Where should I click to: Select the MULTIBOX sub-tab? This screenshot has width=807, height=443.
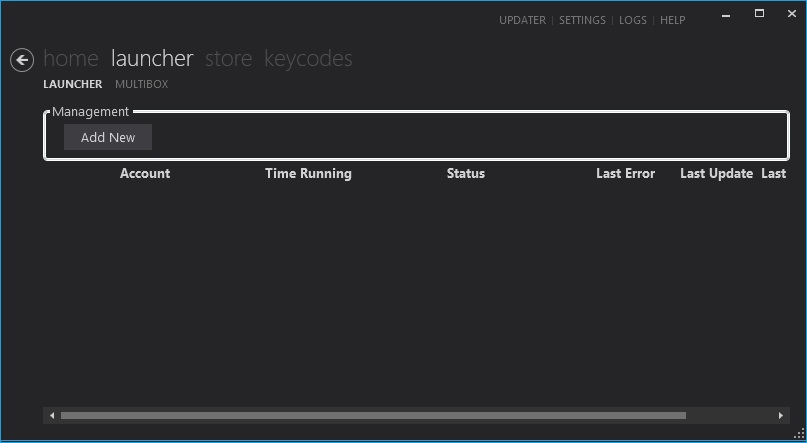[141, 84]
